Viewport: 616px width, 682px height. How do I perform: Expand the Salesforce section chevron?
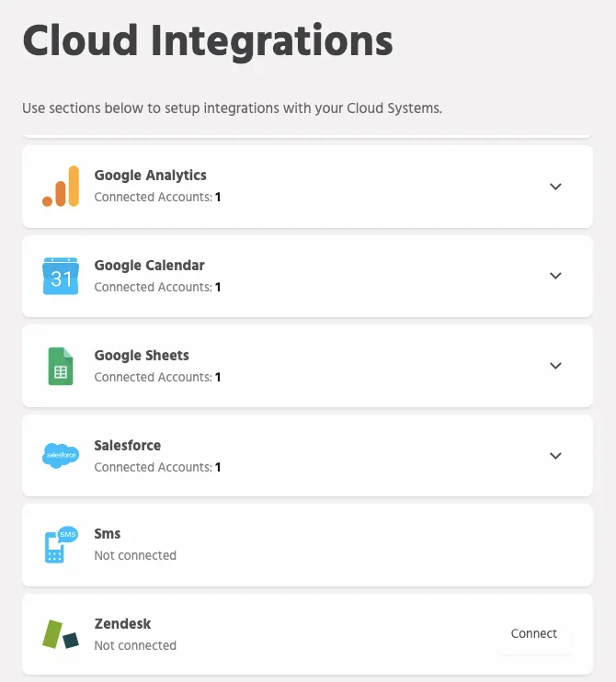pyautogui.click(x=555, y=456)
